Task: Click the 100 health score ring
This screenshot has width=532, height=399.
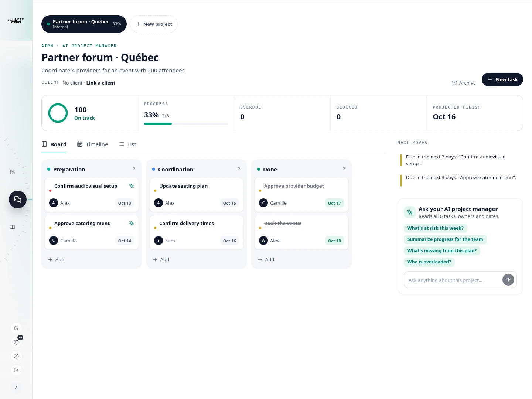Action: point(58,113)
